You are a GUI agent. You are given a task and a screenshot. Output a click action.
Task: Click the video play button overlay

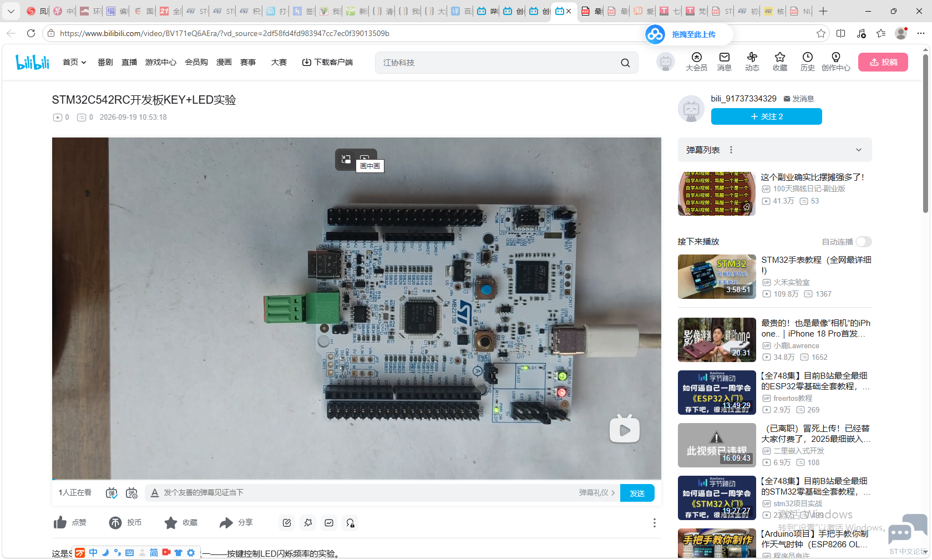625,429
